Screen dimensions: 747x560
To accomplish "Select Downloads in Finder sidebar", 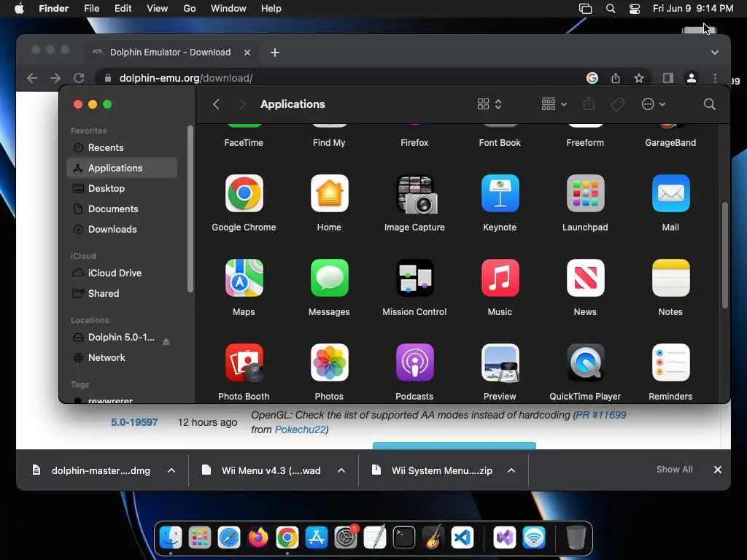I will coord(122,230).
